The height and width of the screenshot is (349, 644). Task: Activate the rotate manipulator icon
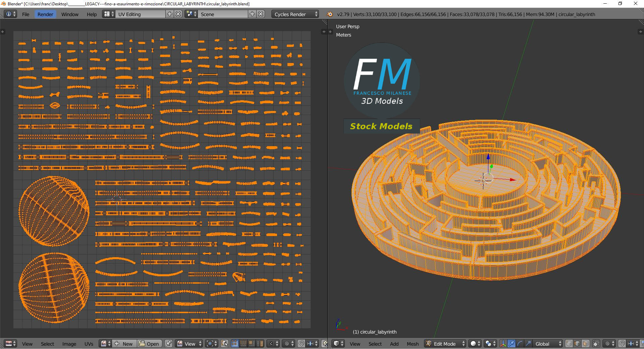point(520,344)
